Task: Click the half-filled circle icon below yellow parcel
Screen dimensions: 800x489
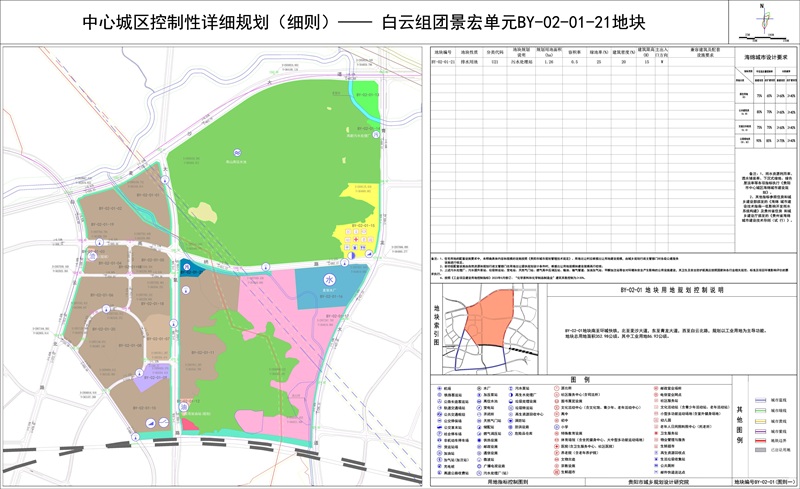Action: pos(351,255)
